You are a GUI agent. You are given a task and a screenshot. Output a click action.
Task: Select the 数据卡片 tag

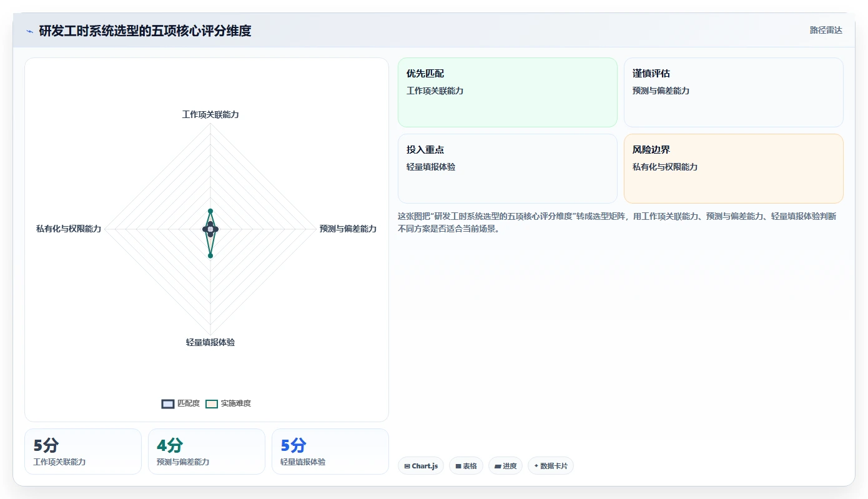[x=551, y=466]
